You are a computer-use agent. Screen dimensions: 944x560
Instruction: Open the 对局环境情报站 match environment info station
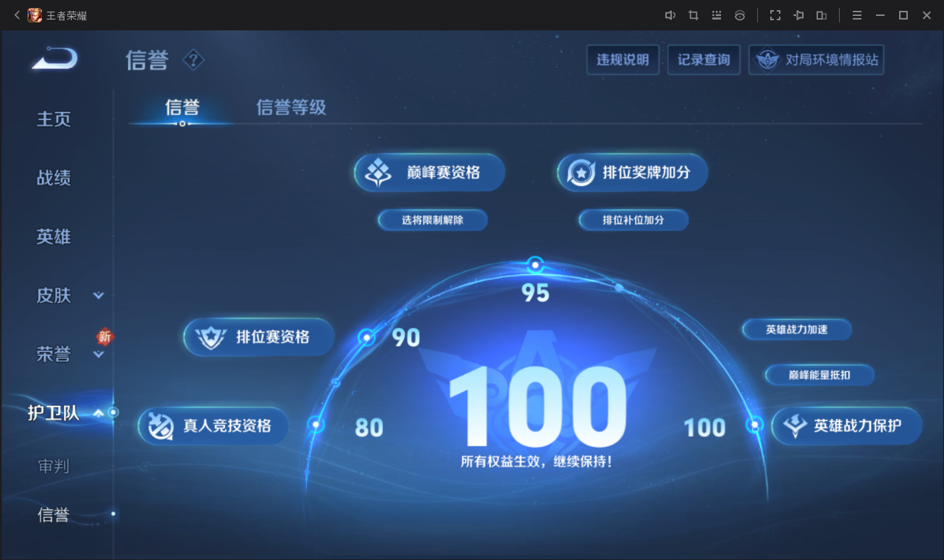click(x=816, y=60)
